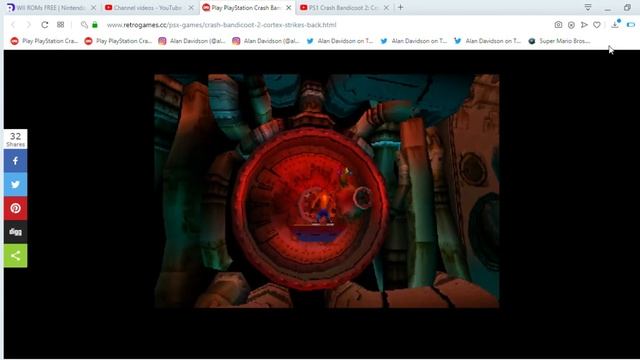
Task: View site security via the green padlock
Action: coord(95,25)
